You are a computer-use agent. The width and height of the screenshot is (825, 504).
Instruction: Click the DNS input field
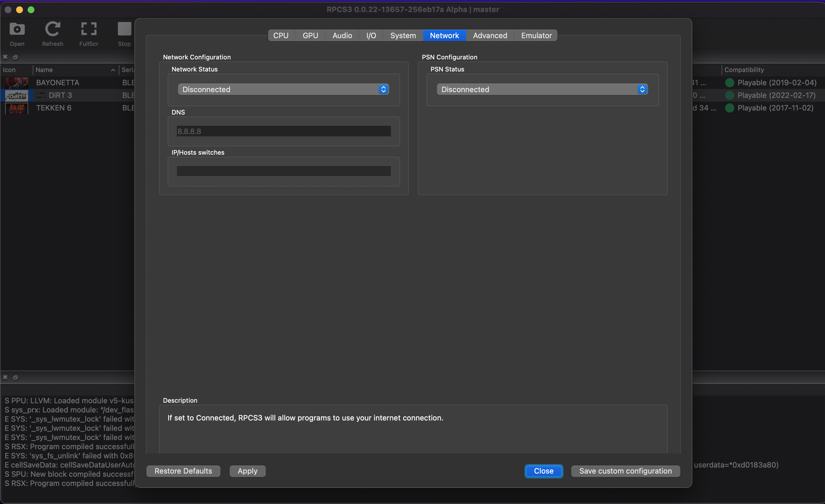284,131
